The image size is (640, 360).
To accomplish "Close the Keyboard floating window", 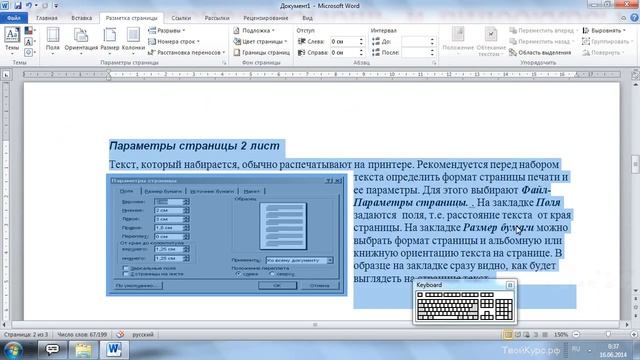I will 509,285.
